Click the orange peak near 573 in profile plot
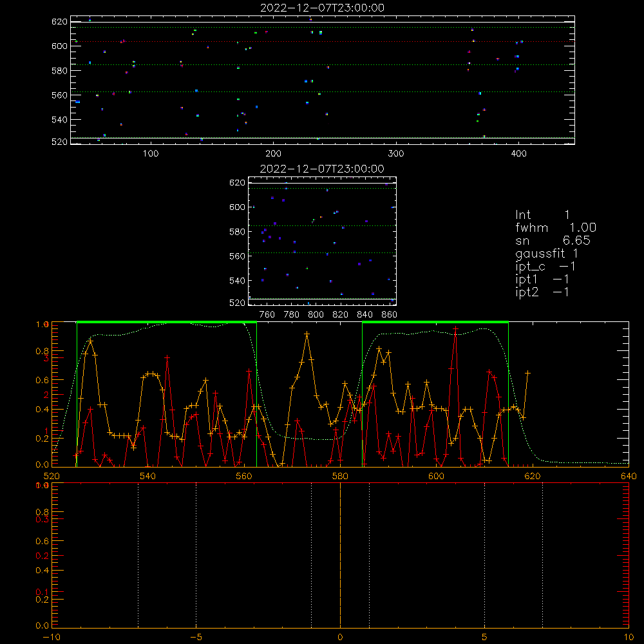This screenshot has width=644, height=644. 307,334
